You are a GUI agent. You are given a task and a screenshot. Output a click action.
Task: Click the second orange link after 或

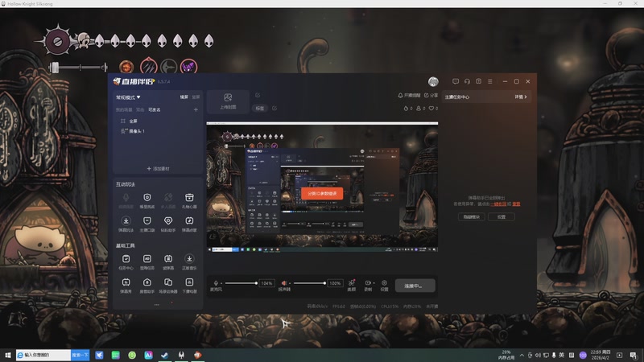coord(516,204)
